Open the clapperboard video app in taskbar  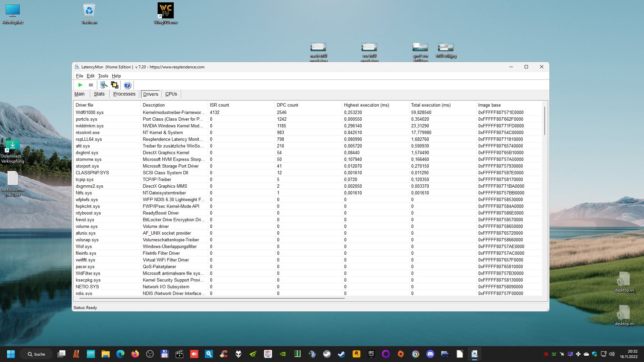click(x=179, y=354)
